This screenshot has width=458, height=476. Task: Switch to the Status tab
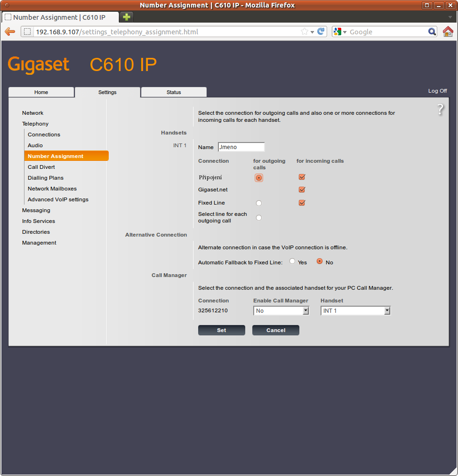coord(174,92)
